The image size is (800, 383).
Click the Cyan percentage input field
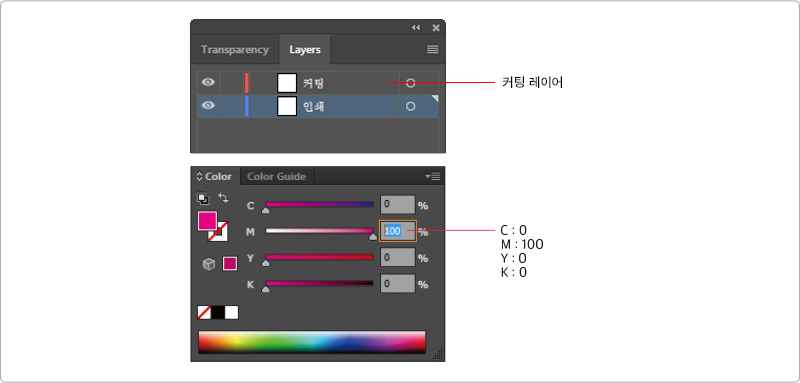tap(397, 204)
